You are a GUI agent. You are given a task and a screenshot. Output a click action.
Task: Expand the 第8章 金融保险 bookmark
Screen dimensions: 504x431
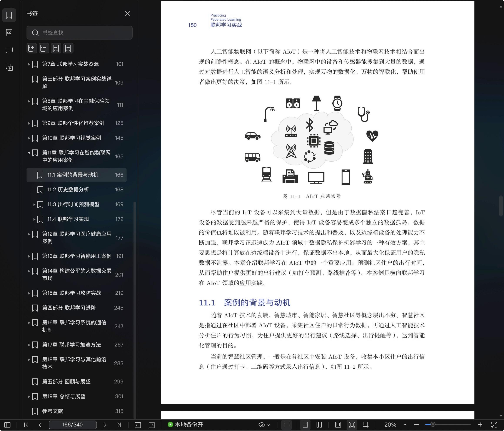pos(29,101)
